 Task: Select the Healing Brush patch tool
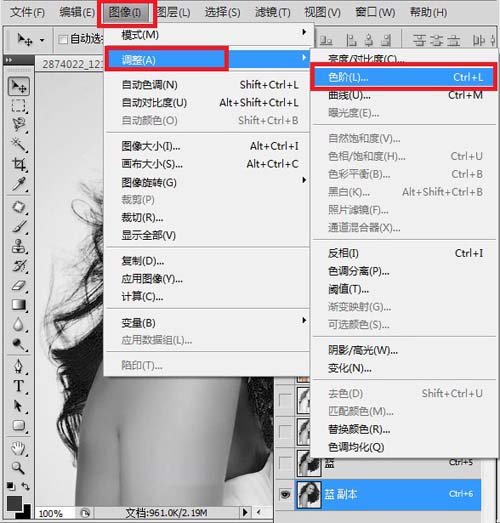coord(19,207)
